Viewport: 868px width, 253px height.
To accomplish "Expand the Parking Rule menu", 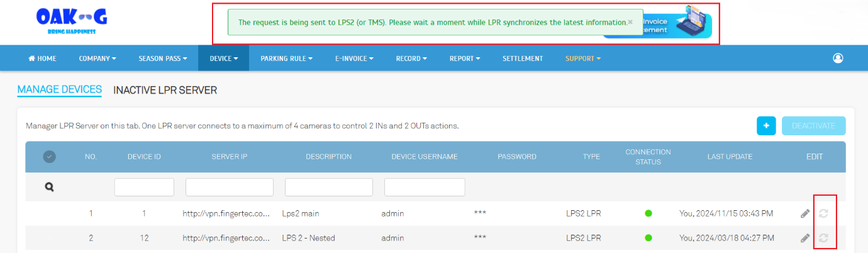I will [x=286, y=59].
